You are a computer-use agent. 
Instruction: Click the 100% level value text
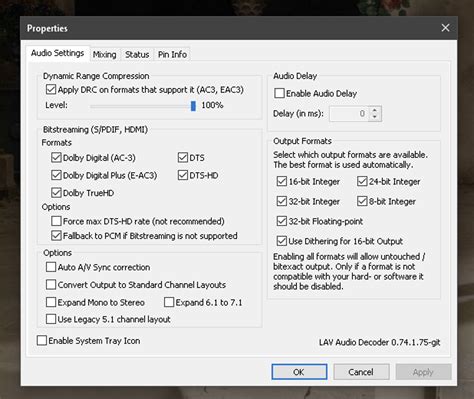pos(212,105)
